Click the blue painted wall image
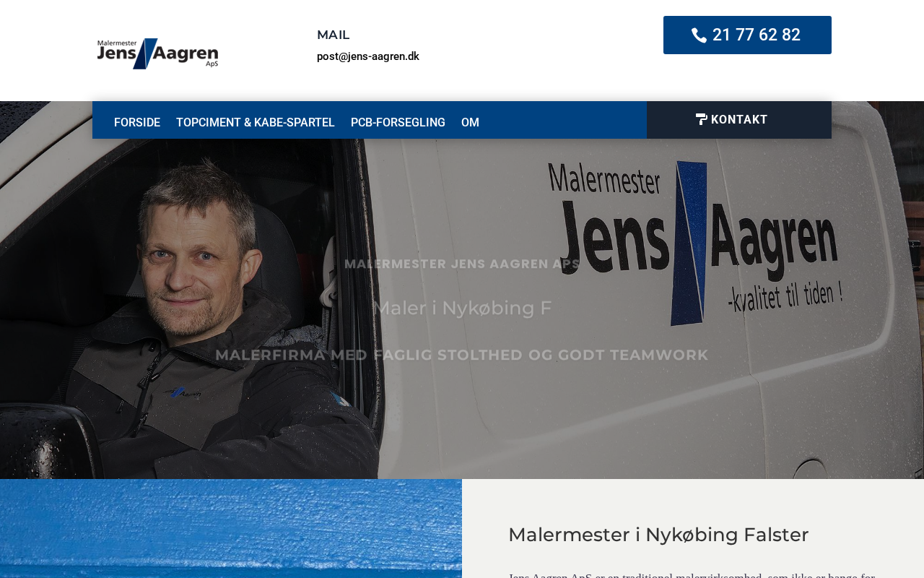Image resolution: width=924 pixels, height=578 pixels. pos(231,528)
